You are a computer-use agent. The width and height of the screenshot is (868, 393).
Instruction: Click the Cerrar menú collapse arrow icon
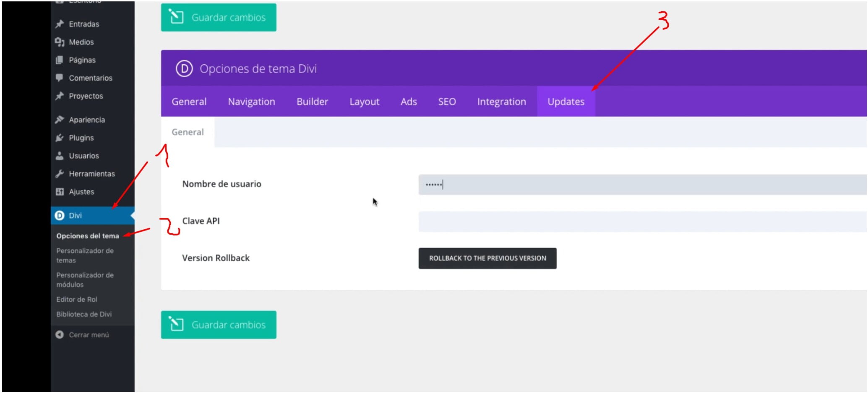(x=60, y=335)
